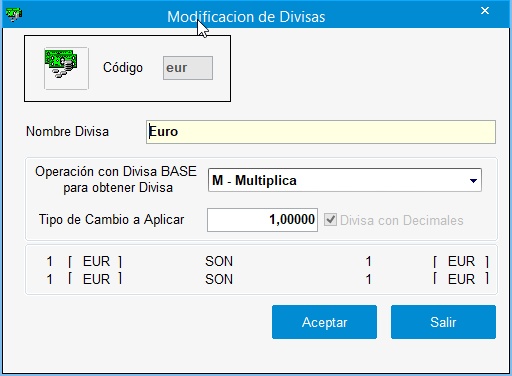512x376 pixels.
Task: Click the Nombre Divisa label
Action: point(67,132)
